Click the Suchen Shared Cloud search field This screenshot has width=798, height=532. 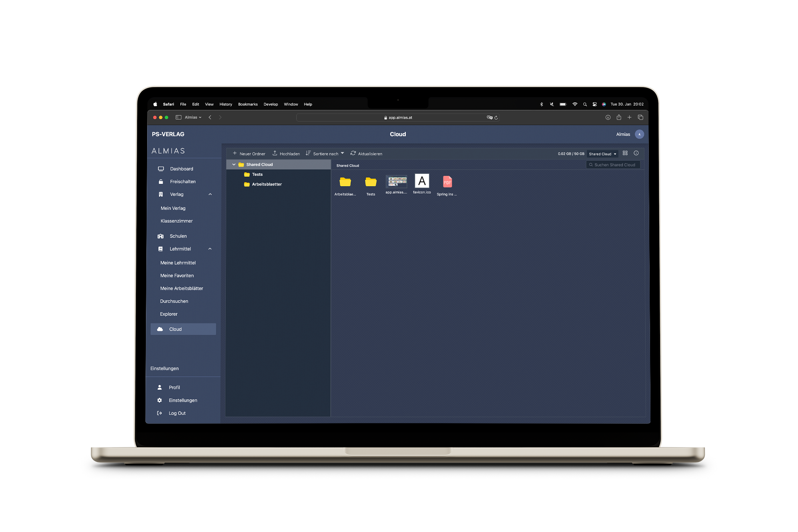(x=614, y=165)
